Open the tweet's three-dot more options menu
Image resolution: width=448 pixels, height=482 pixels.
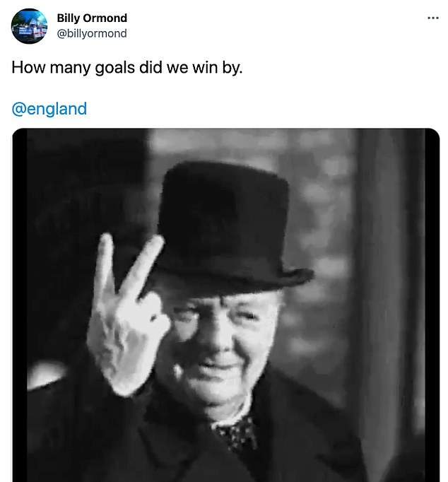[x=433, y=18]
